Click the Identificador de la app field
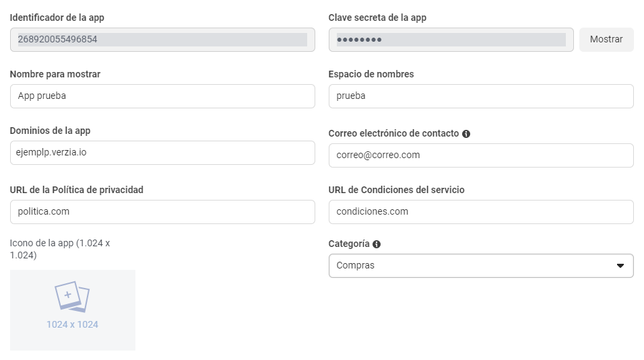Viewport: 644px width, 360px height. 162,40
